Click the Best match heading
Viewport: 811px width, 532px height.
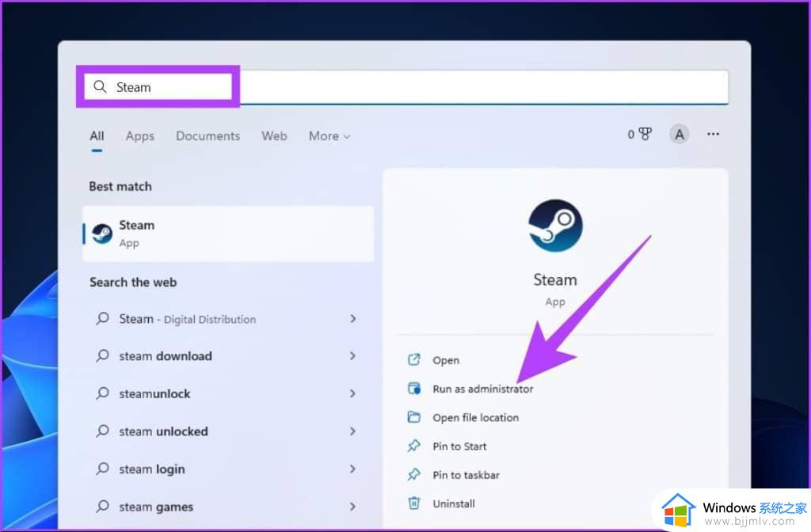[120, 186]
